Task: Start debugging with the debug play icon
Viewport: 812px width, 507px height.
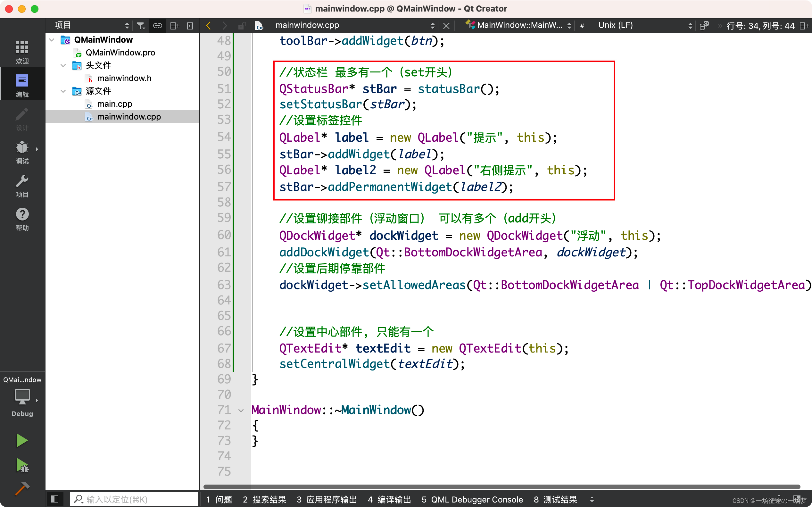Action: tap(22, 465)
